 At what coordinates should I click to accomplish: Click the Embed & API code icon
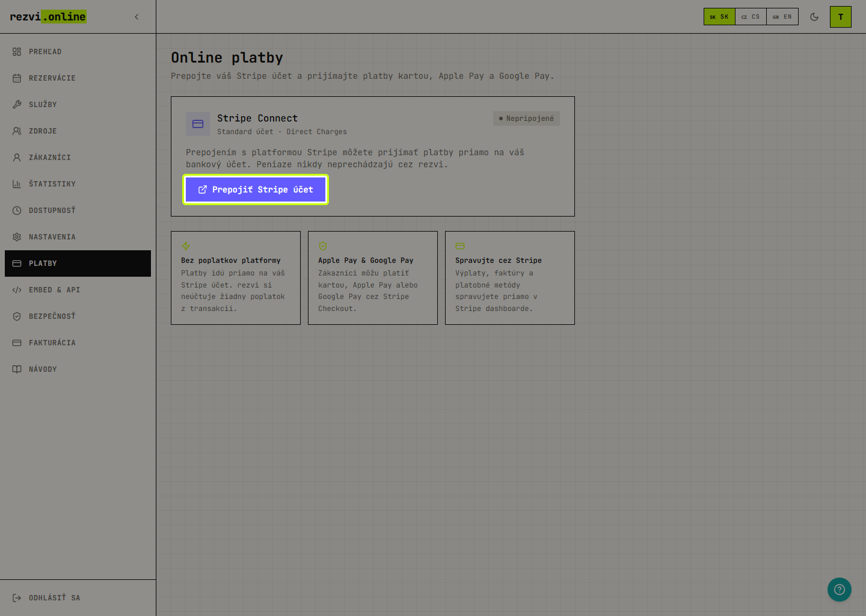pos(17,290)
